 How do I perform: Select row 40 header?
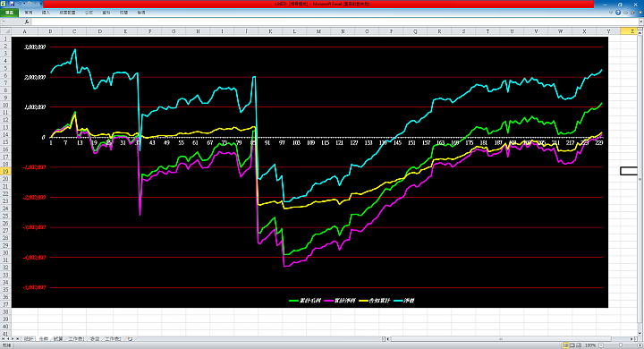point(5,327)
